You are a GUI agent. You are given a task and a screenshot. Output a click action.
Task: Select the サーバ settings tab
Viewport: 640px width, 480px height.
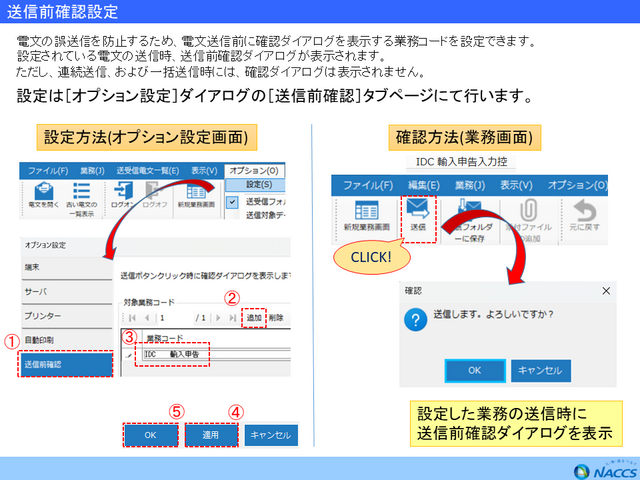[67, 292]
